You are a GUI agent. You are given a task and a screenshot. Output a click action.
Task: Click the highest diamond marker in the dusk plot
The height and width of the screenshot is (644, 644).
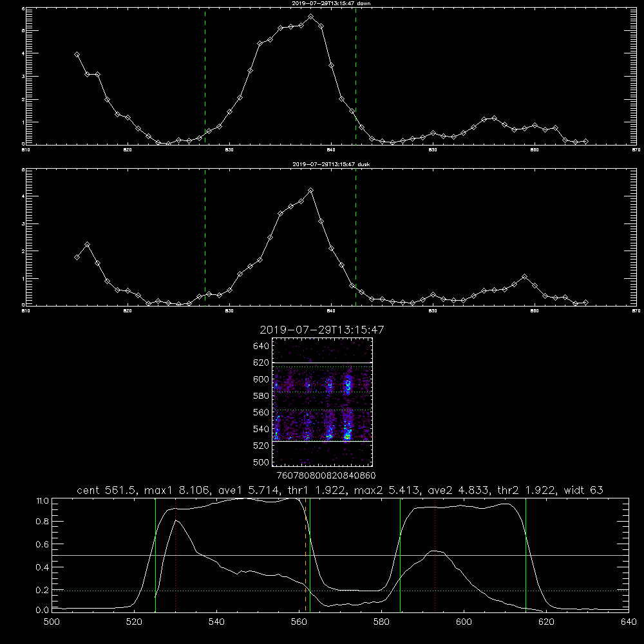311,191
